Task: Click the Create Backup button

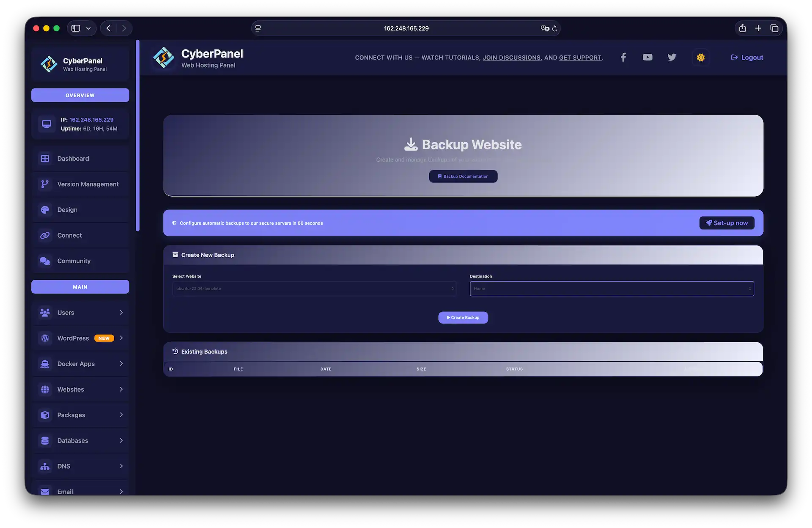Action: click(463, 317)
